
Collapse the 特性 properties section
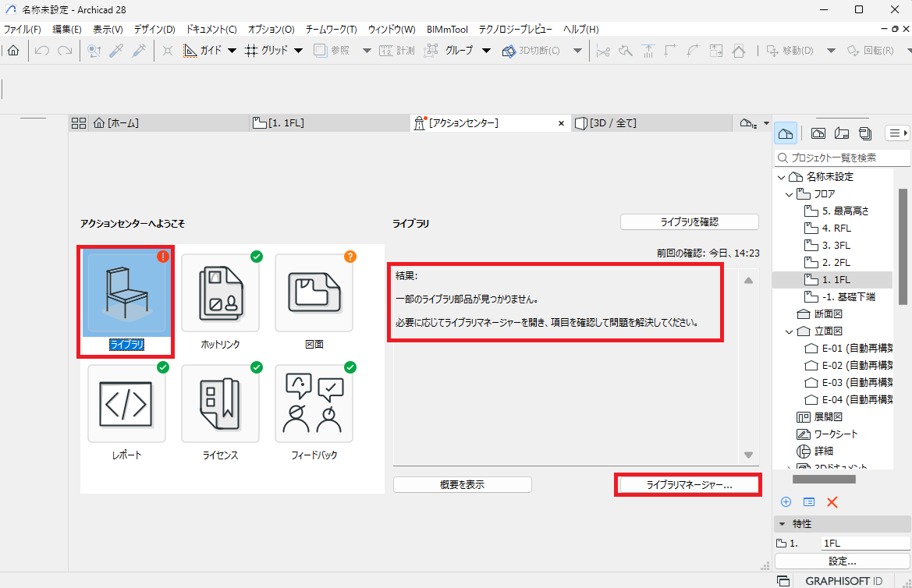coord(782,524)
